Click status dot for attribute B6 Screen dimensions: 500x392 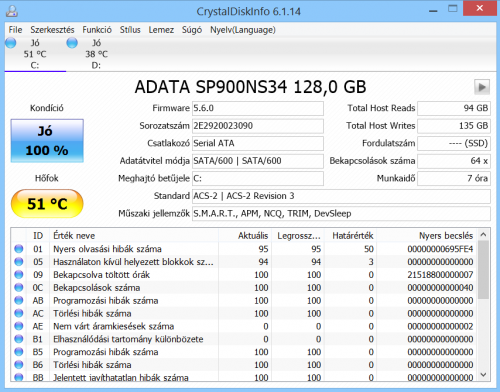[x=19, y=365]
